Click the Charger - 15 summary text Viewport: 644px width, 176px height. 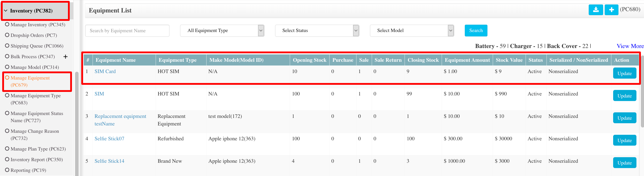pos(526,46)
